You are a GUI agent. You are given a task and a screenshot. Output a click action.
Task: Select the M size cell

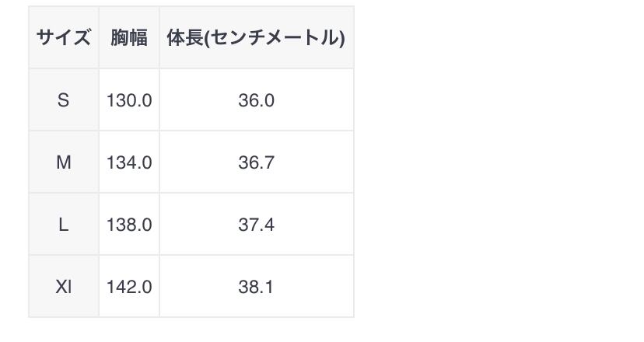coord(64,162)
